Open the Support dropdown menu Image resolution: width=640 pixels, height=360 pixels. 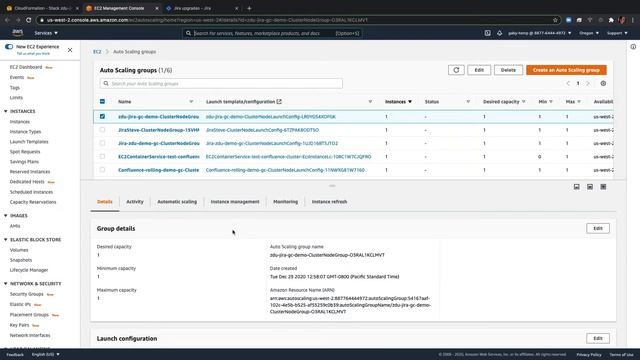pyautogui.click(x=617, y=33)
